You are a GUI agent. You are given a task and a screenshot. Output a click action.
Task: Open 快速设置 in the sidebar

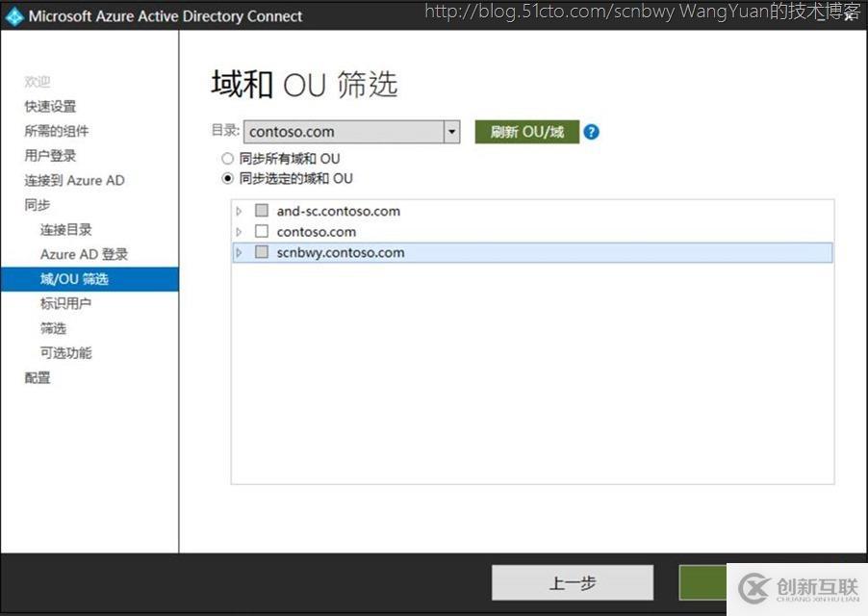(50, 106)
